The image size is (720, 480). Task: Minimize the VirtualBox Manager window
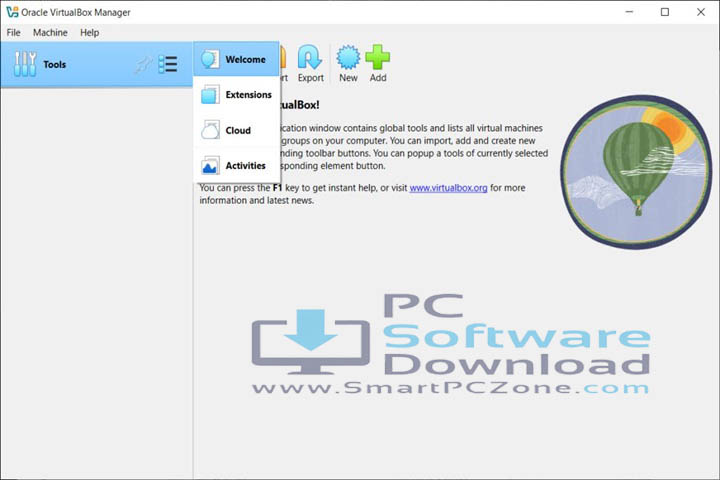click(629, 12)
